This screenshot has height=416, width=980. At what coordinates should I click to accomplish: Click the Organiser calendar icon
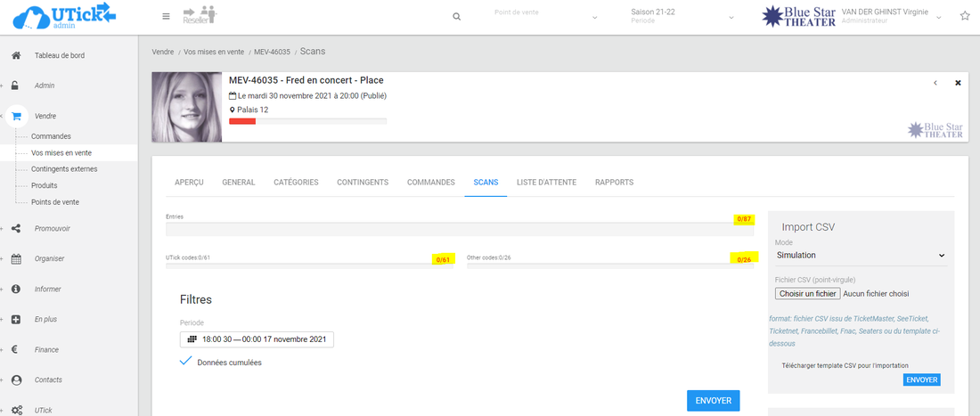click(16, 258)
